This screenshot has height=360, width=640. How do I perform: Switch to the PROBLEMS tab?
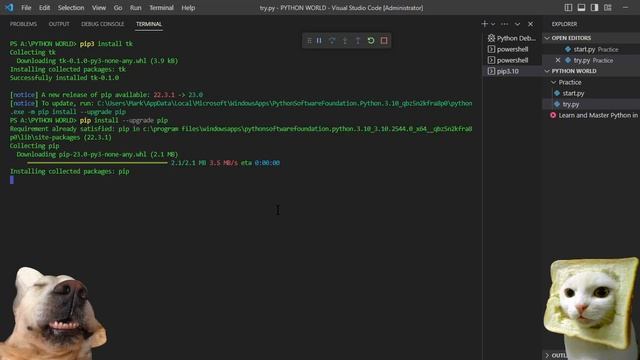pyautogui.click(x=23, y=24)
